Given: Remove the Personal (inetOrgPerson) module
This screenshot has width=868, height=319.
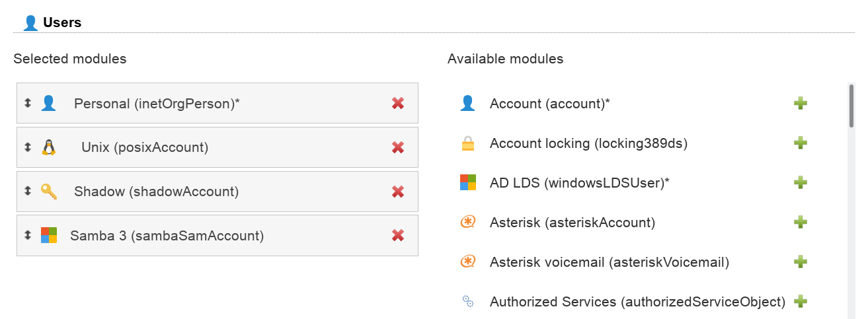Looking at the screenshot, I should (x=398, y=103).
